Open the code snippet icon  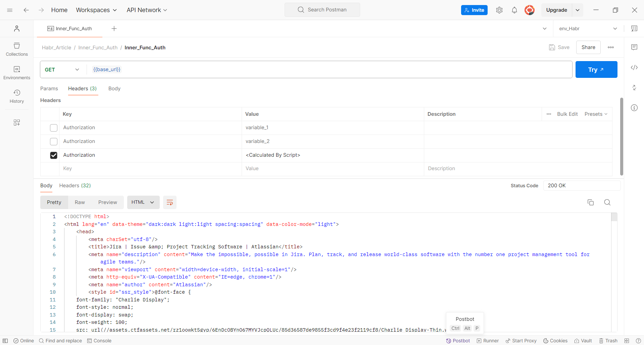634,67
